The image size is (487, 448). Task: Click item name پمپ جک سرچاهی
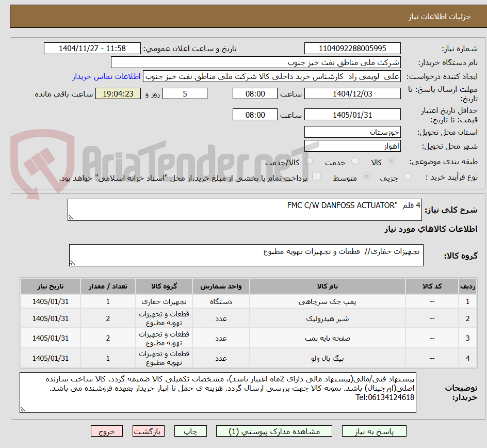click(328, 301)
